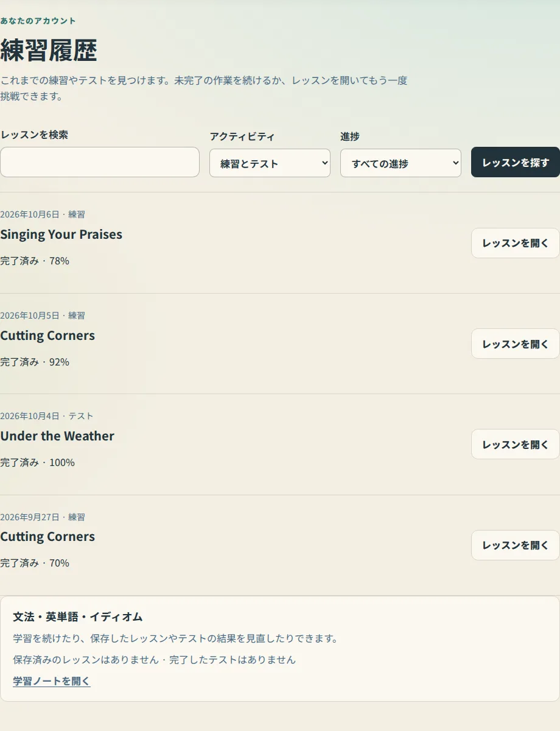Click the Singing Your Praises lesson title
This screenshot has width=560, height=731.
click(61, 235)
